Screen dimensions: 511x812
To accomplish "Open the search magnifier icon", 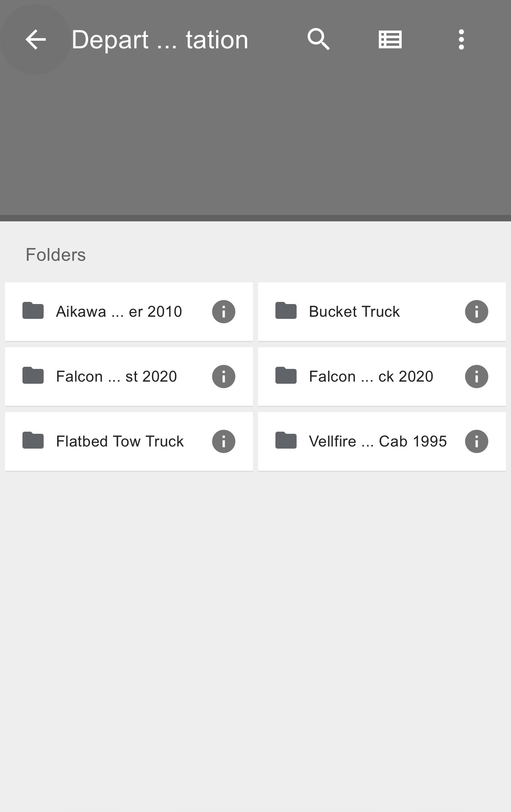I will [319, 40].
